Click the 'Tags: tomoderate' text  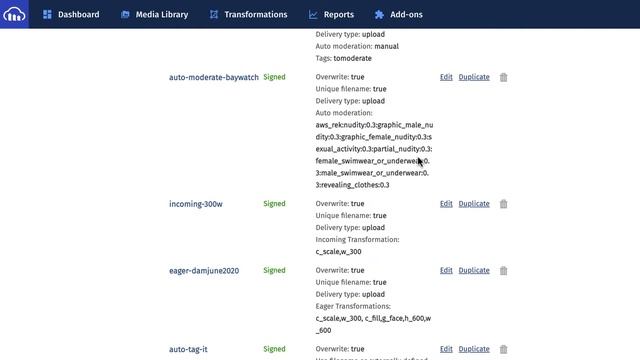point(344,58)
